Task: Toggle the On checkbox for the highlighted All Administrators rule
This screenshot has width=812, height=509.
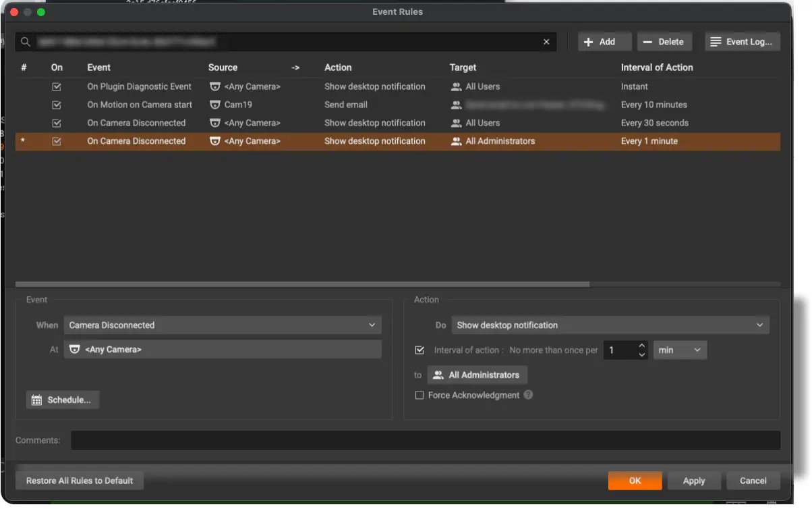Action: click(x=57, y=141)
